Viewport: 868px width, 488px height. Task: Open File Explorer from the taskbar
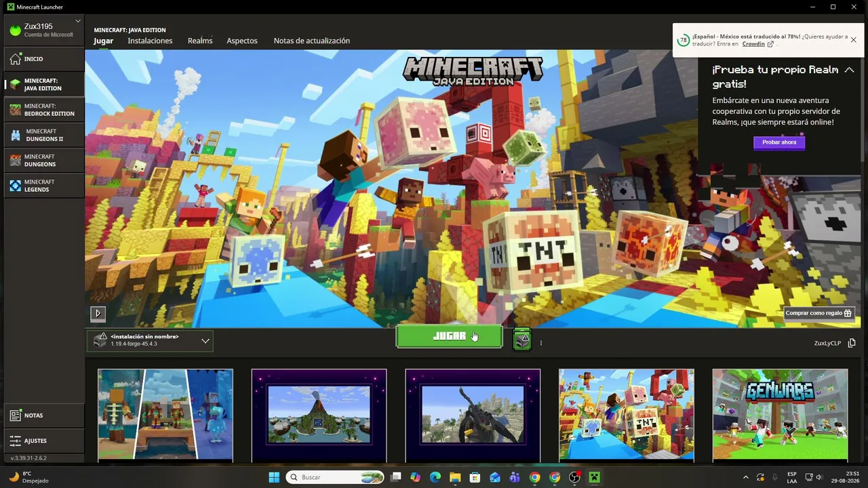pos(455,477)
